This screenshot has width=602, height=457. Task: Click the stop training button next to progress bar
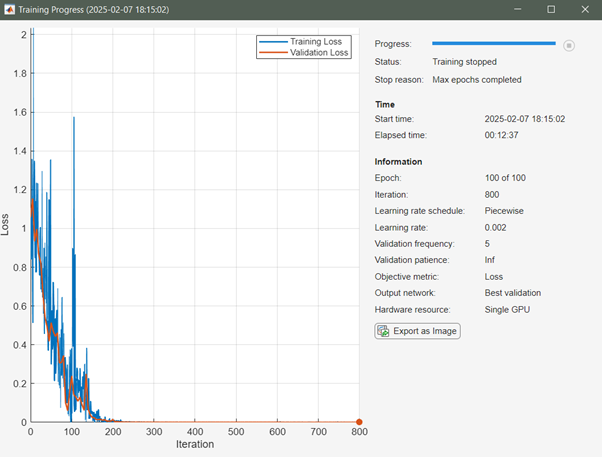tap(569, 46)
